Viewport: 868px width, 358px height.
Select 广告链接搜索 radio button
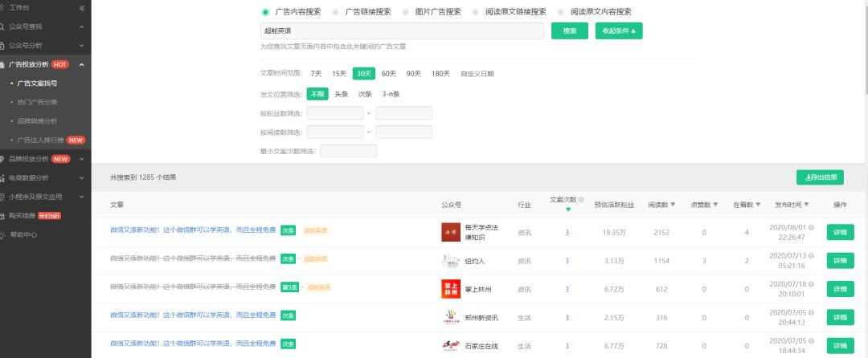335,11
